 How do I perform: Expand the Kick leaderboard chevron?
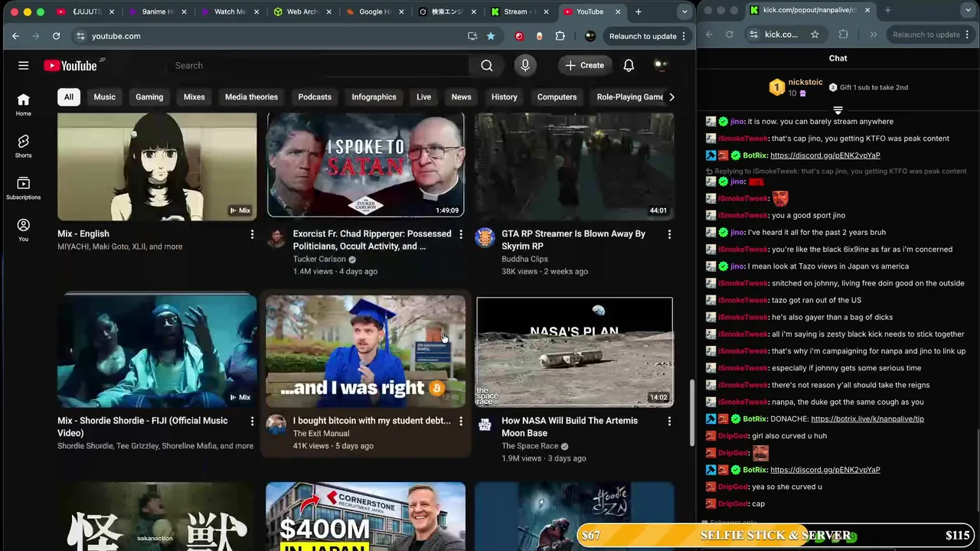tap(838, 111)
